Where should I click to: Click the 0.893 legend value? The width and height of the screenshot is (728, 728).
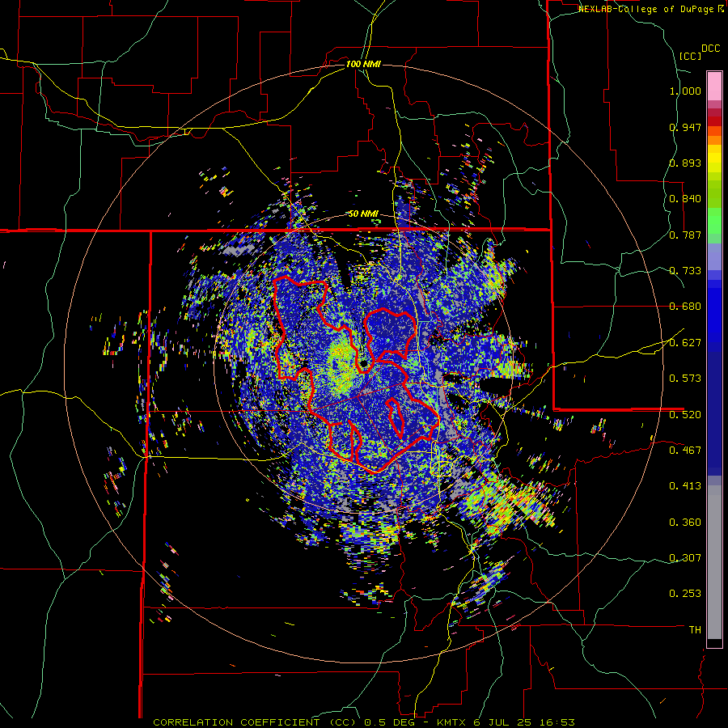(x=685, y=163)
